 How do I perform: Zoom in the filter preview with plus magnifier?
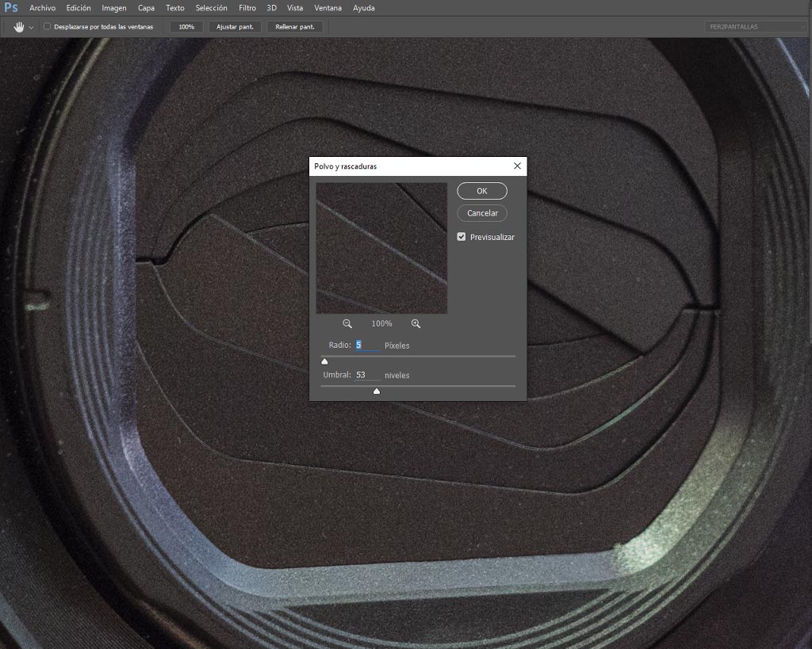(x=416, y=323)
